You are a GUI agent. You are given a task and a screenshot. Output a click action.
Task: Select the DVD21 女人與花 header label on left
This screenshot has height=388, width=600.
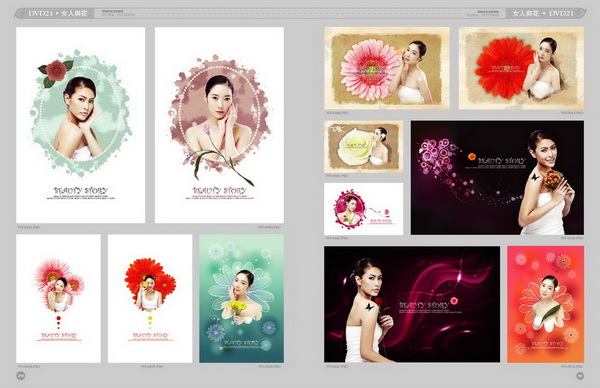point(58,14)
